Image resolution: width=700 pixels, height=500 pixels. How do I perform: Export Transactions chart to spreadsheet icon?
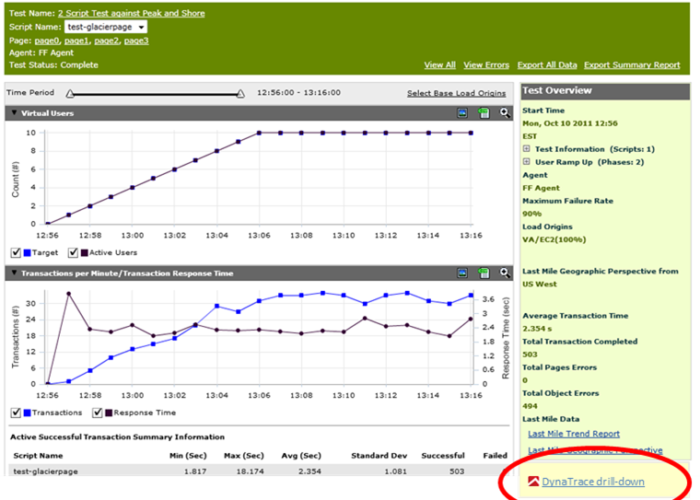pyautogui.click(x=484, y=273)
